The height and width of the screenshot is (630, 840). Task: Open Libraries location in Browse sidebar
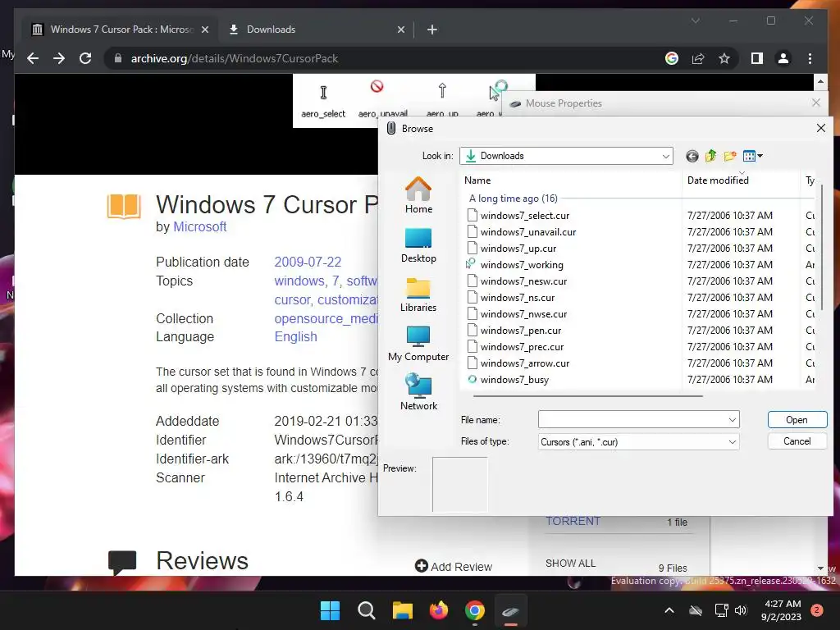pyautogui.click(x=418, y=294)
